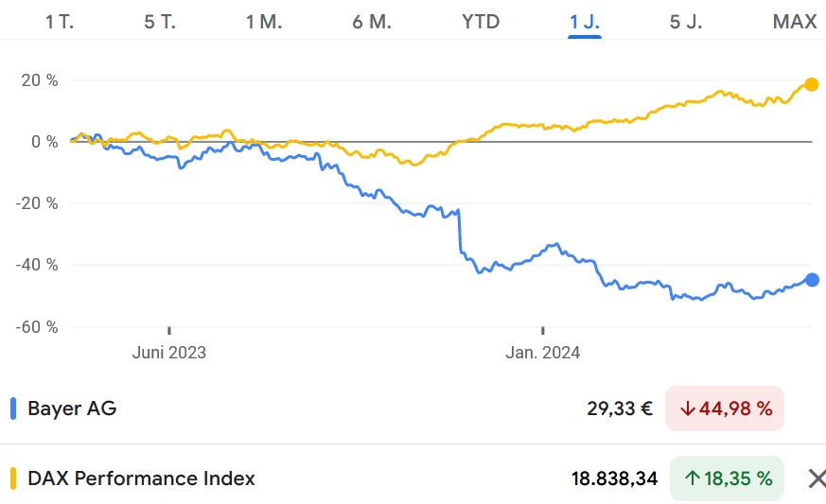Click the blue endpoint dot of Bayer line
Image resolution: width=826 pixels, height=504 pixels.
pos(812,279)
